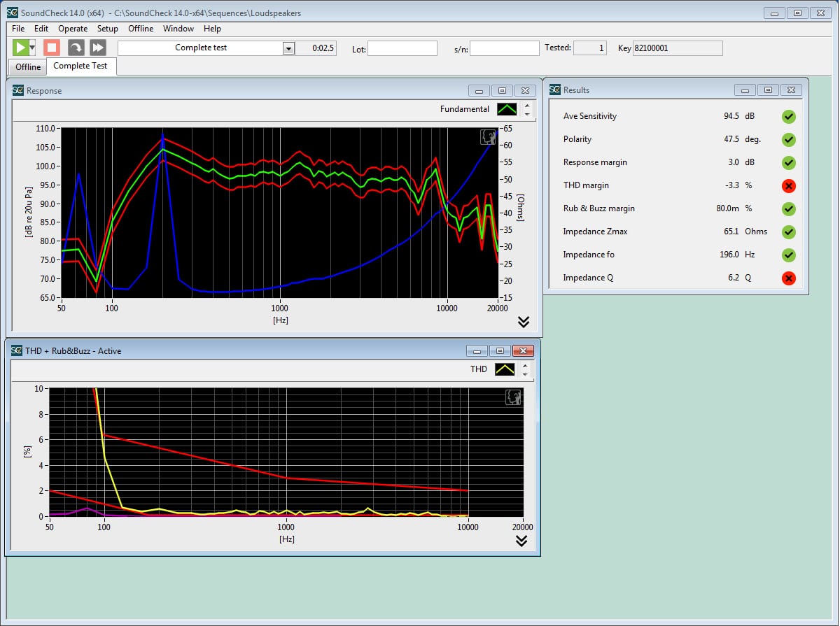
Task: Switch to the Offline tab
Action: pyautogui.click(x=28, y=67)
